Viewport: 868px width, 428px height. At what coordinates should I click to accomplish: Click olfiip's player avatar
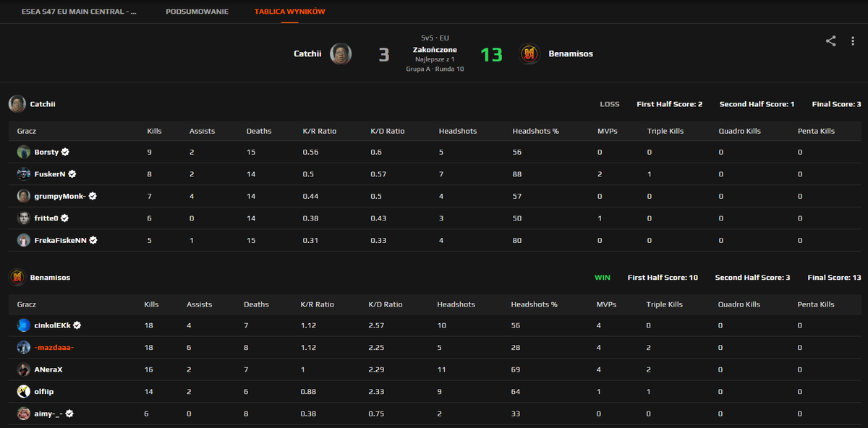pos(23,391)
